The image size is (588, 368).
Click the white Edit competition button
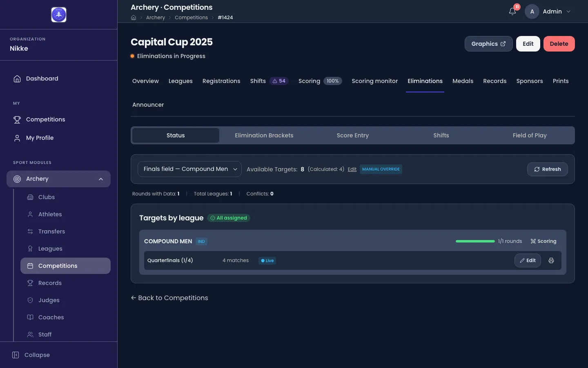528,44
